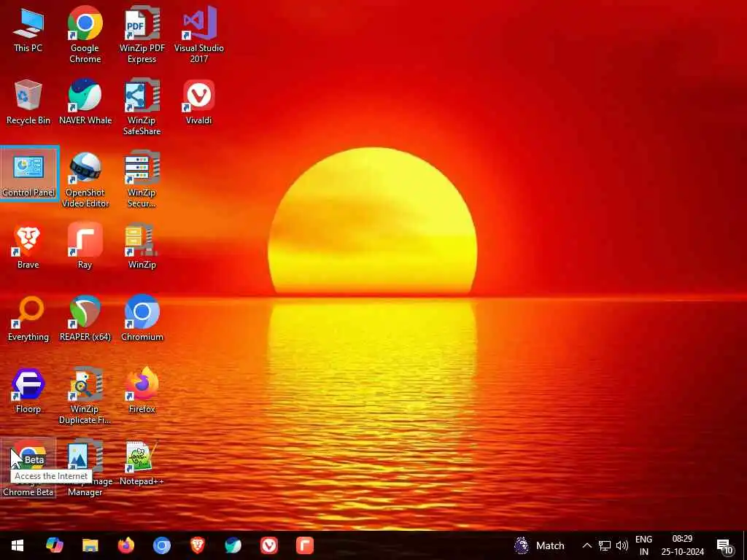
Task: Open the clock and calendar flyout
Action: click(682, 545)
